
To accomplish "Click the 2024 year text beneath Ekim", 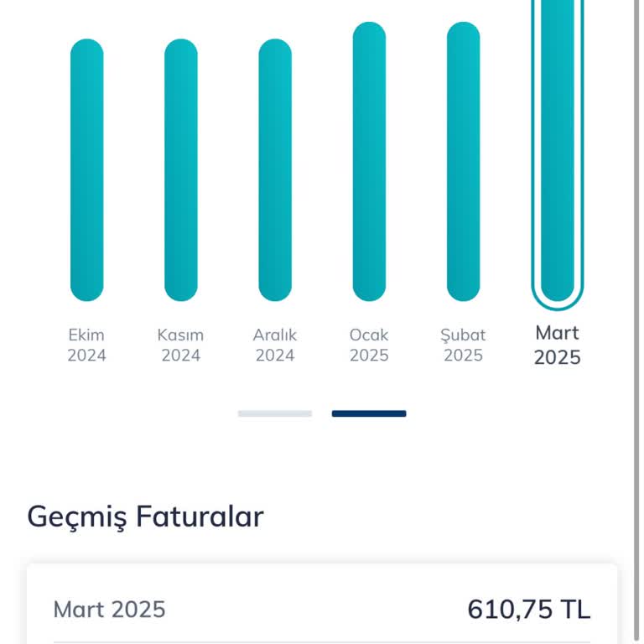I will click(86, 356).
